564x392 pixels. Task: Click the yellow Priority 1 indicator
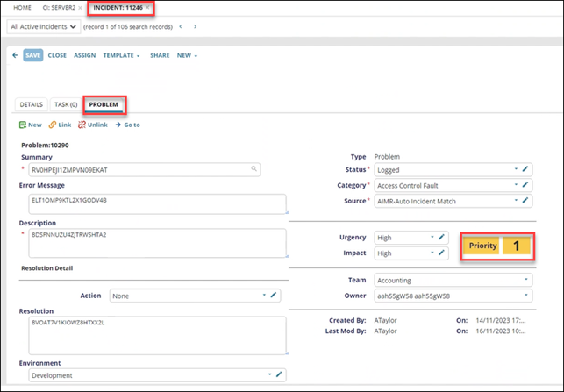pos(497,246)
